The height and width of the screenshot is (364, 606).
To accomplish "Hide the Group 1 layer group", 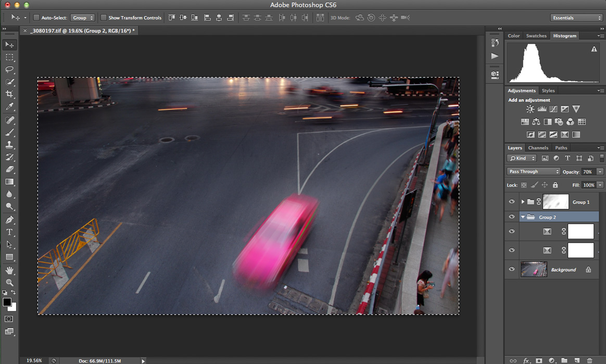I will (511, 202).
